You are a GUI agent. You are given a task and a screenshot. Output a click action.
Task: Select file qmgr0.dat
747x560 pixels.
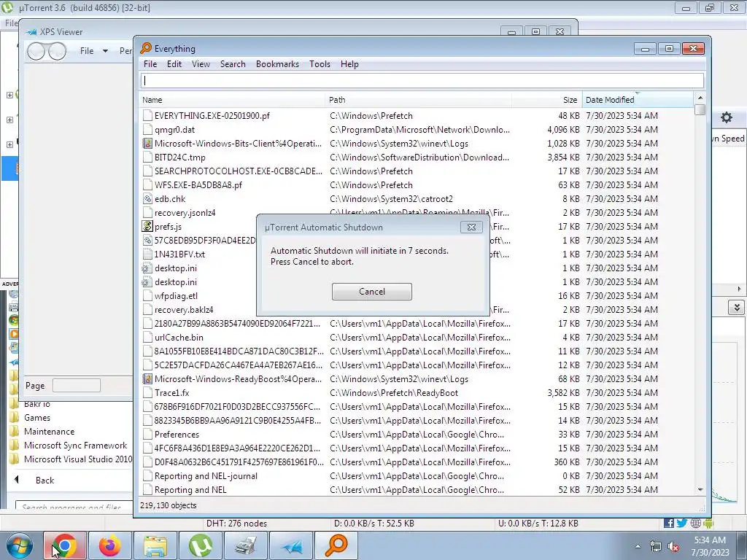pyautogui.click(x=174, y=130)
